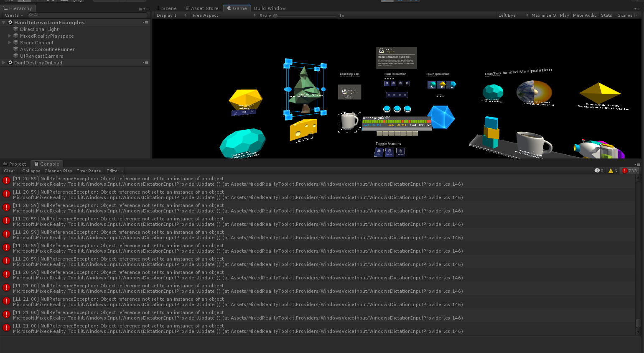This screenshot has height=353, width=644.
Task: Toggle Error Pause in the Console toolbar
Action: pyautogui.click(x=89, y=171)
